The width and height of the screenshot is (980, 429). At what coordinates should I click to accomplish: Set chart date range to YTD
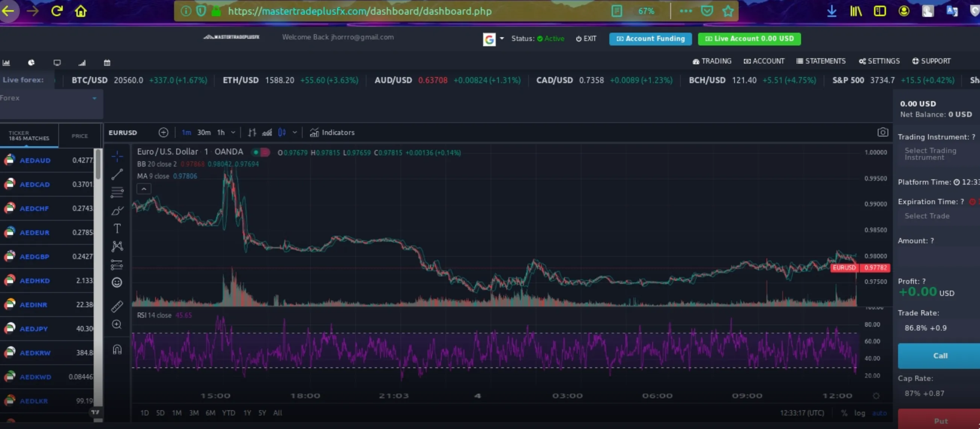[228, 413]
